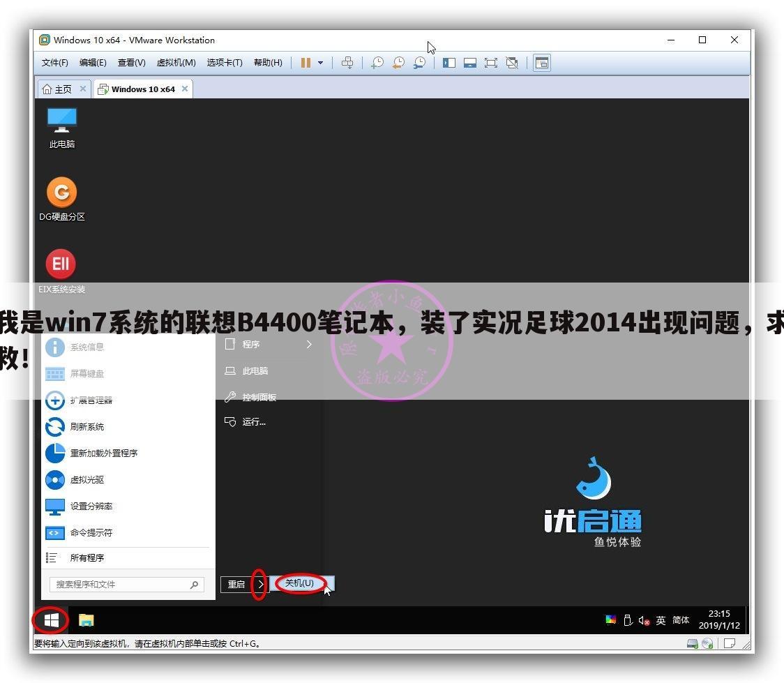
Task: Click the VMware pause (suspend) button
Action: click(x=306, y=63)
